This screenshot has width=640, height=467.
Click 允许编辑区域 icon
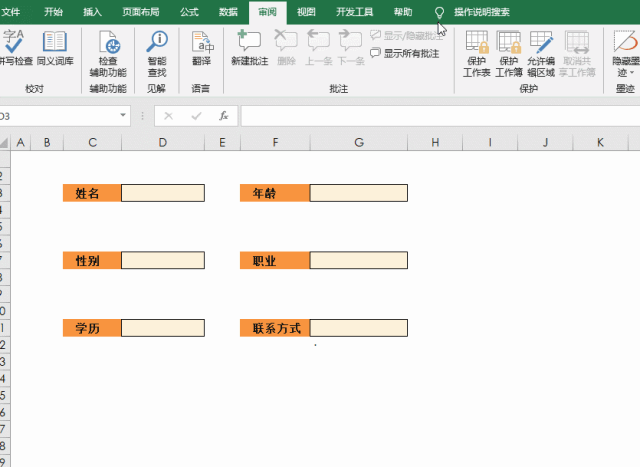coord(542,52)
